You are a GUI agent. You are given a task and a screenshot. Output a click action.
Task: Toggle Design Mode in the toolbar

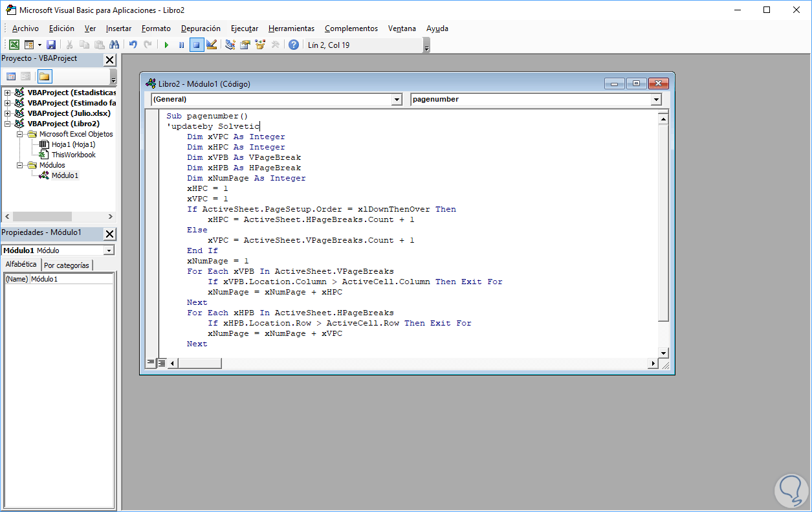click(212, 45)
